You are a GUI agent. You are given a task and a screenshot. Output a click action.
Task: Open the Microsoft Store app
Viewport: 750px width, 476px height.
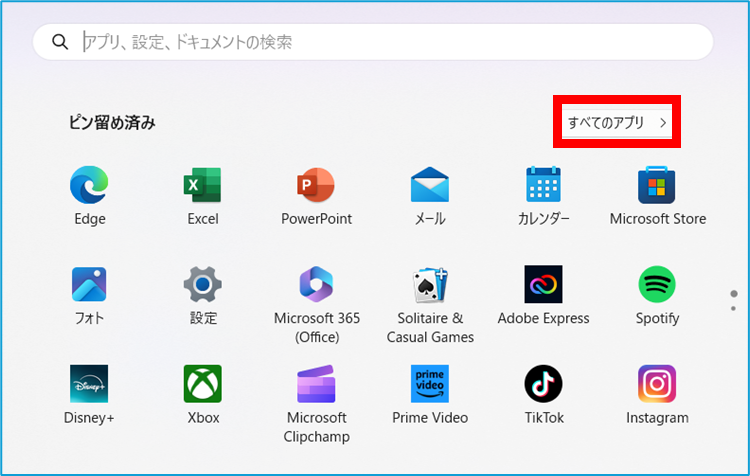click(x=657, y=186)
